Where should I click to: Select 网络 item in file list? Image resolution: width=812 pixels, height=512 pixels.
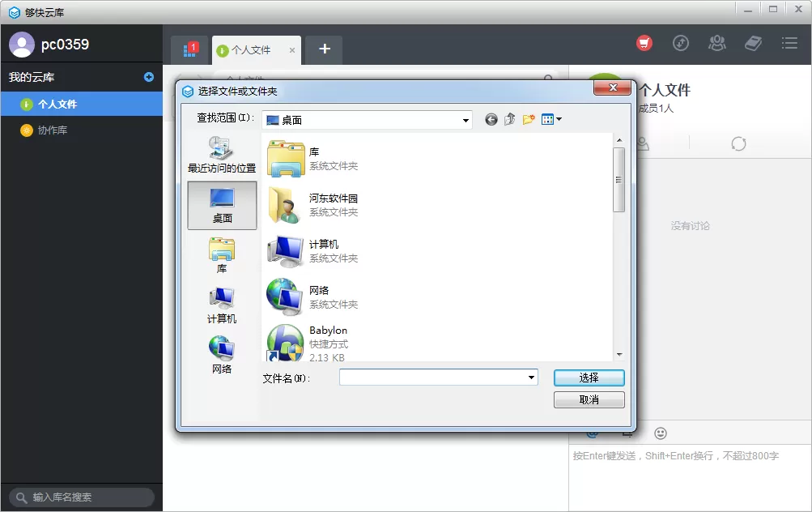tap(313, 297)
